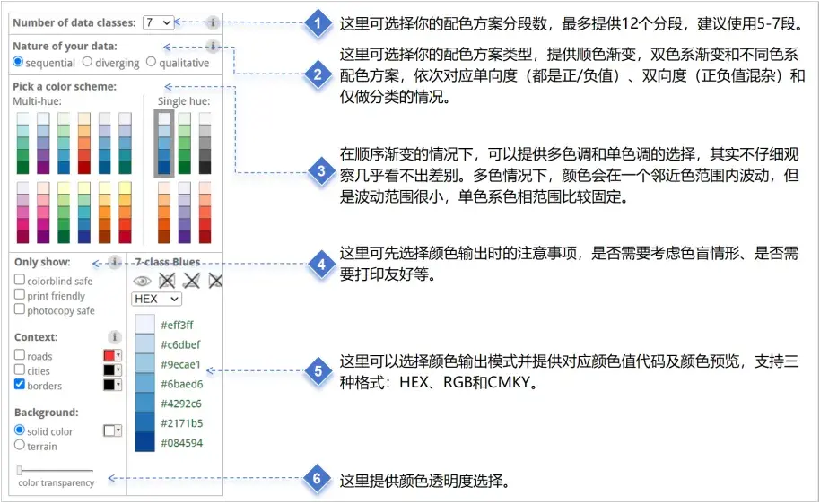Viewport: 820px width, 504px height.
Task: Open info icon beside Only show
Action: coord(115,262)
